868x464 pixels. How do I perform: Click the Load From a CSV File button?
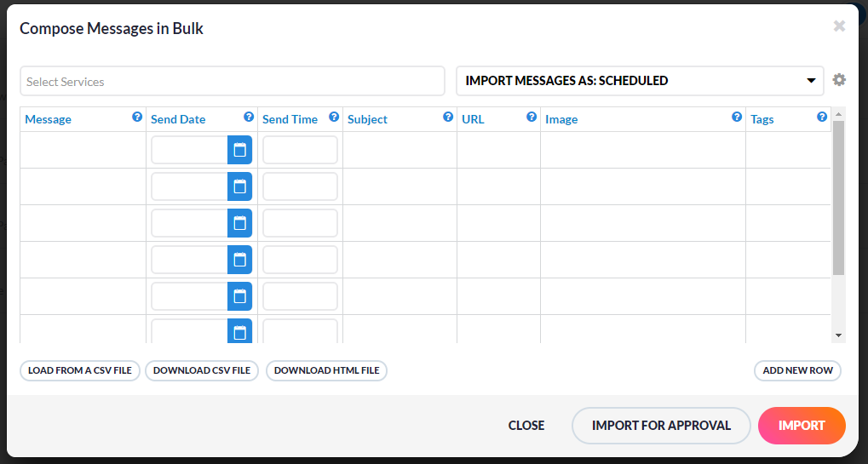click(x=80, y=370)
